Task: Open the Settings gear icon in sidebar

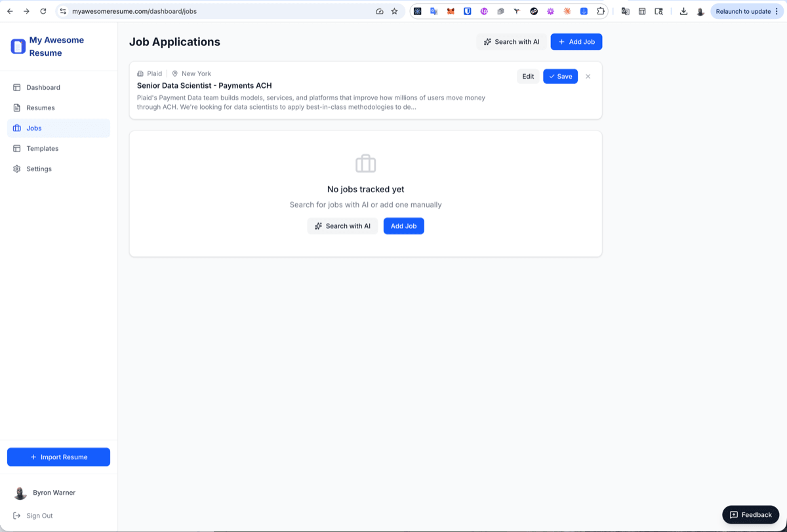Action: click(x=16, y=169)
